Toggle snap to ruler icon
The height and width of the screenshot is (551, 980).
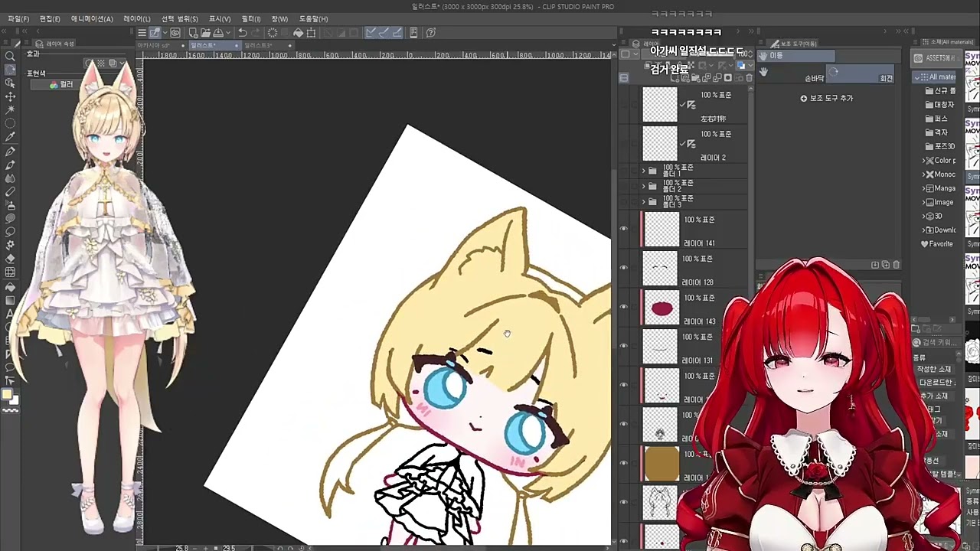pos(371,32)
